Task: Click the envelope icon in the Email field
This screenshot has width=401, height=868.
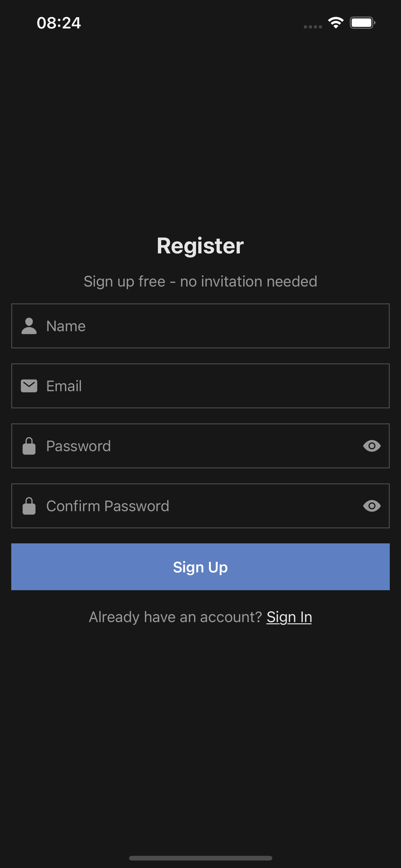Action: [29, 386]
